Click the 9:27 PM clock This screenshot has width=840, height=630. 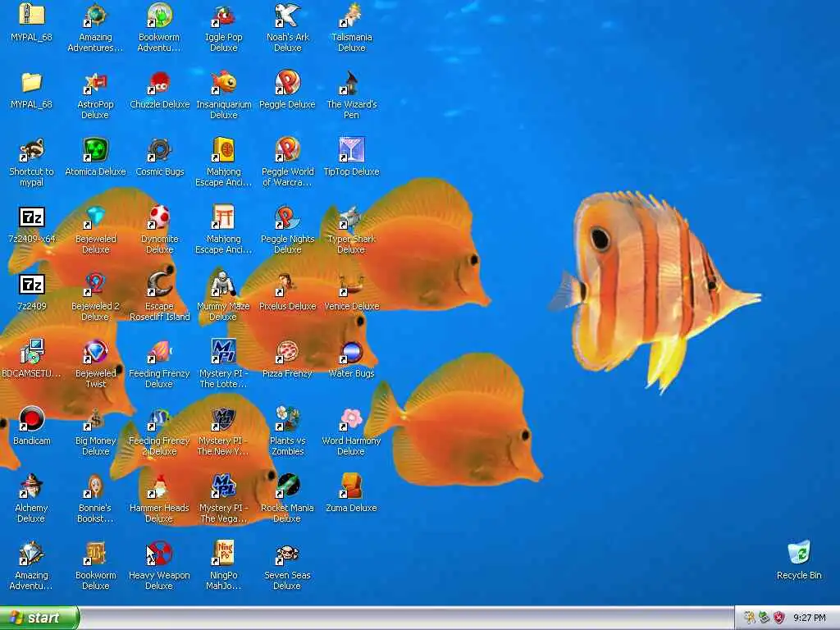click(810, 619)
